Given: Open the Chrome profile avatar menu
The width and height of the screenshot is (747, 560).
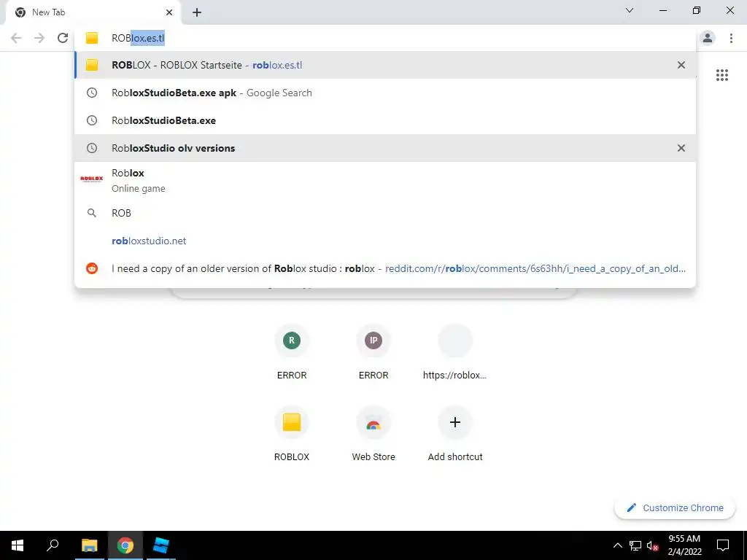Looking at the screenshot, I should (x=708, y=38).
